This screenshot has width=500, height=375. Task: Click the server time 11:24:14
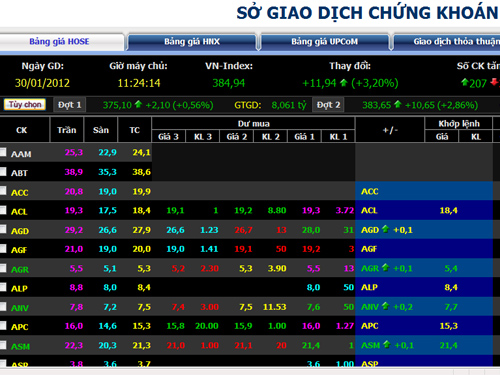pyautogui.click(x=139, y=83)
